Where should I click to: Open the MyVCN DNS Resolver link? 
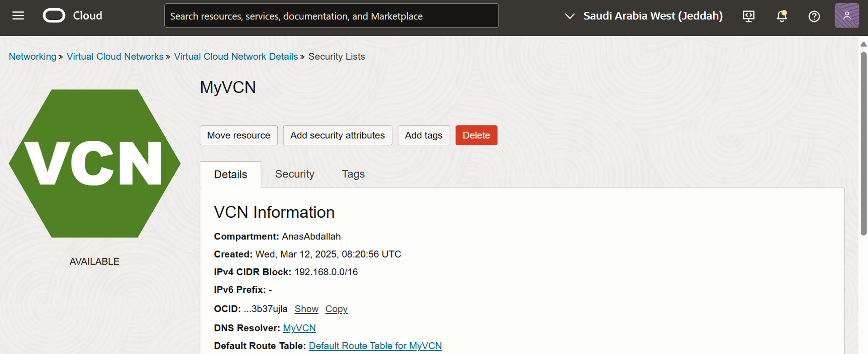[x=299, y=328]
